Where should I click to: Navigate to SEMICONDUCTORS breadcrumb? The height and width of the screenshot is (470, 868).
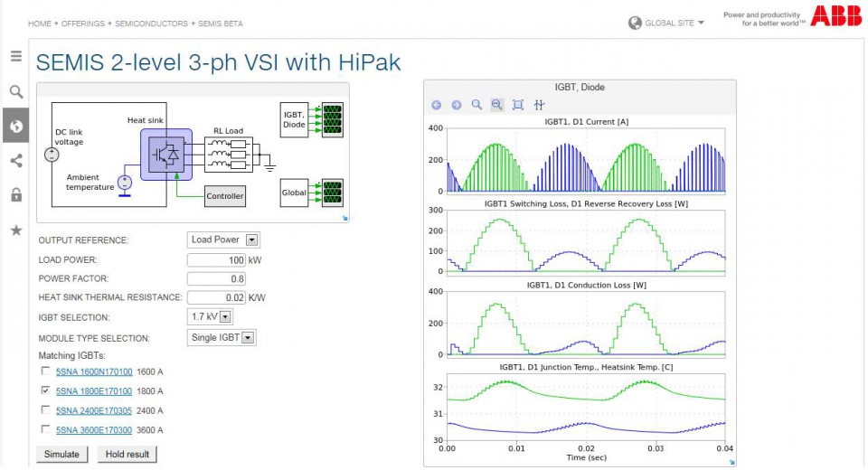click(x=151, y=23)
